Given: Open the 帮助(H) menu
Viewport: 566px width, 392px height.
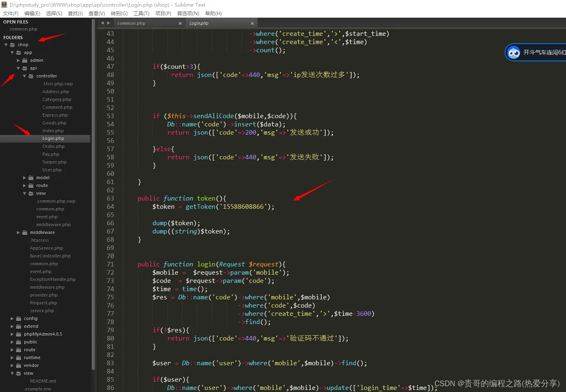Looking at the screenshot, I should (213, 13).
